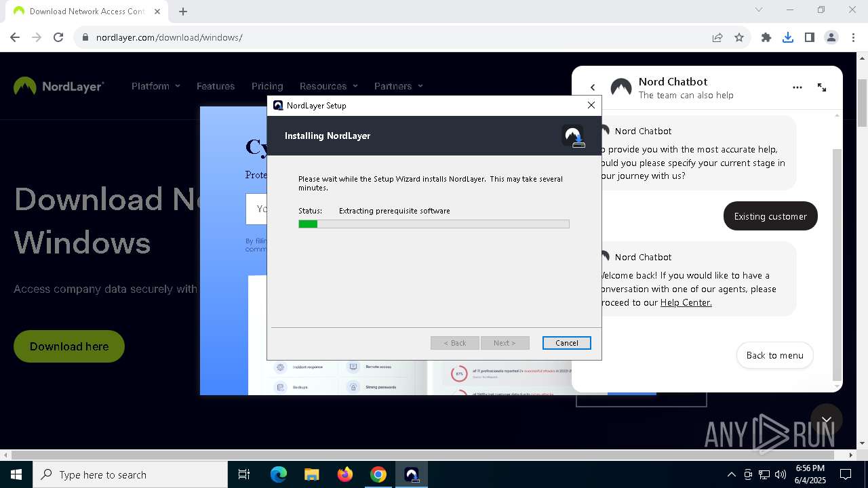Click the installation progress bar
The height and width of the screenshot is (488, 868).
pyautogui.click(x=434, y=224)
